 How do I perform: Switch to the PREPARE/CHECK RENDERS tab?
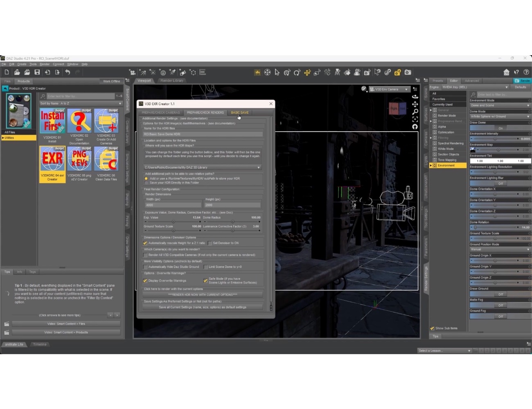205,112
